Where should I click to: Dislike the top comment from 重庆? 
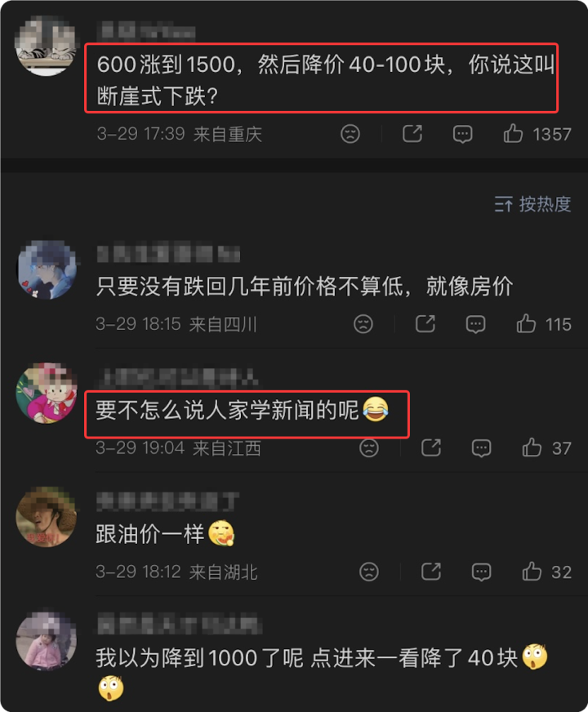click(x=350, y=134)
